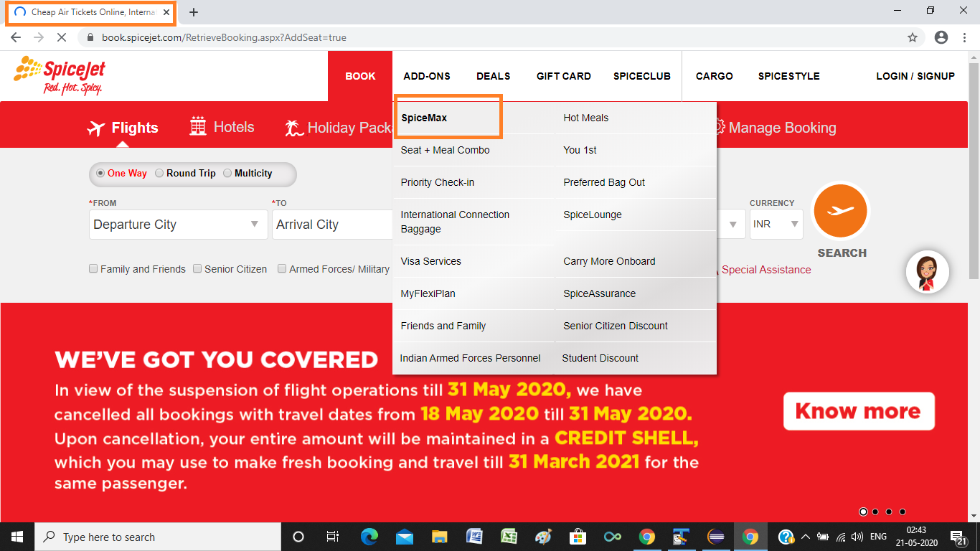980x551 pixels.
Task: Open the chat assistant avatar
Action: click(x=927, y=272)
